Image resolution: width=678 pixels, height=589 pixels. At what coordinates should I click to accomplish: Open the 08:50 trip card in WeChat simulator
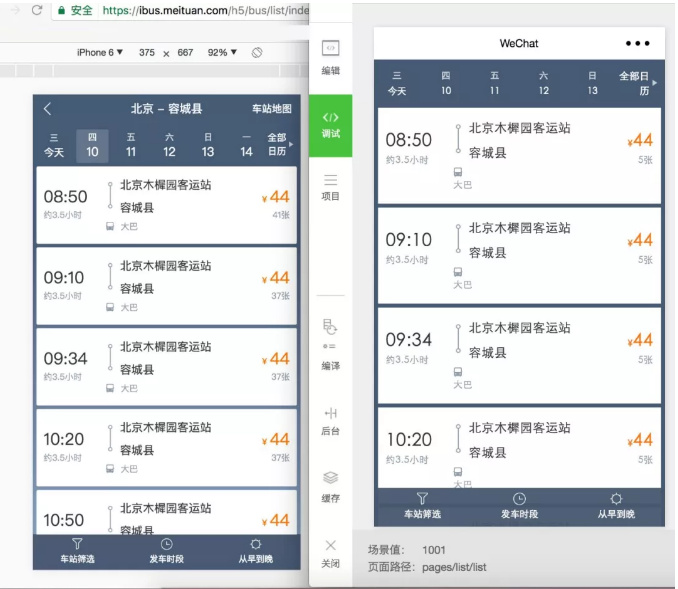pos(519,156)
